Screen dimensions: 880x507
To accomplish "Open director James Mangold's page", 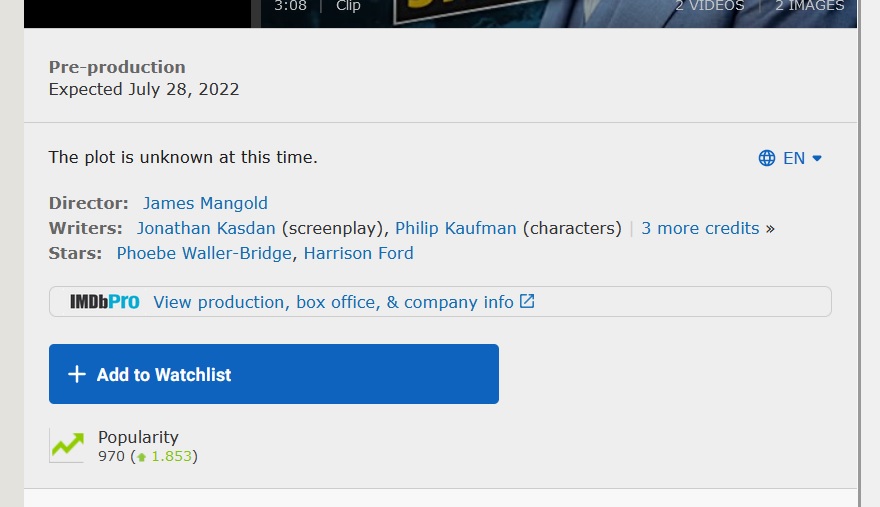I will [x=205, y=203].
